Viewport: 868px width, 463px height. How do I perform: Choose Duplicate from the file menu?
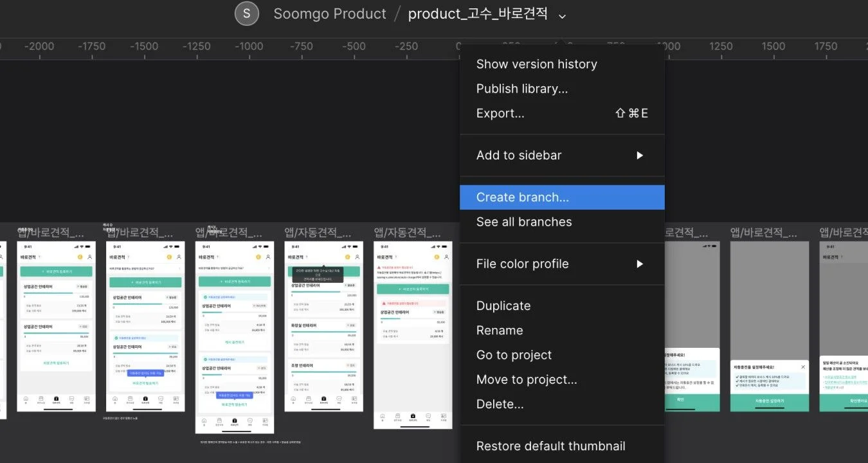point(503,306)
